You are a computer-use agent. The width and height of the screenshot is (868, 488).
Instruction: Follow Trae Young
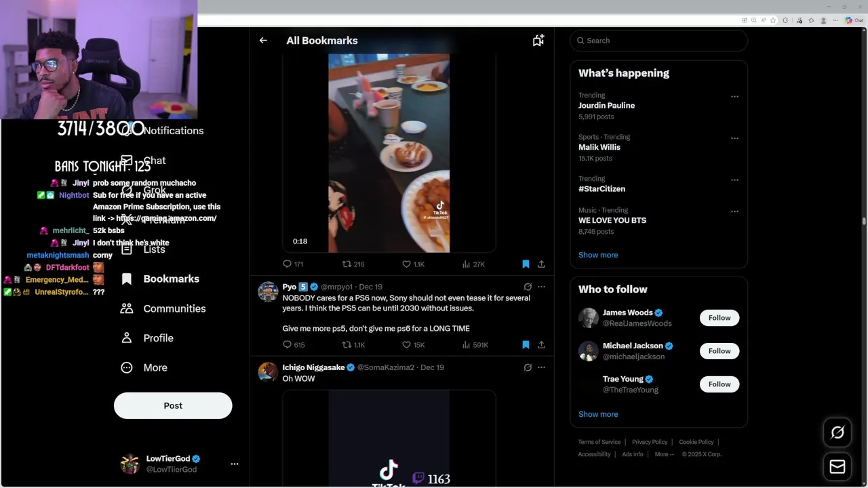[719, 384]
